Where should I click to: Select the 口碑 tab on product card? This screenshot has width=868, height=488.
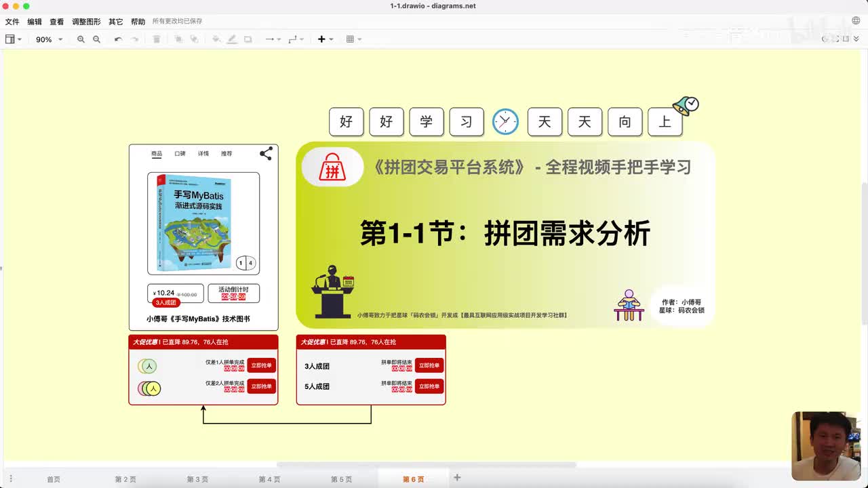point(180,154)
